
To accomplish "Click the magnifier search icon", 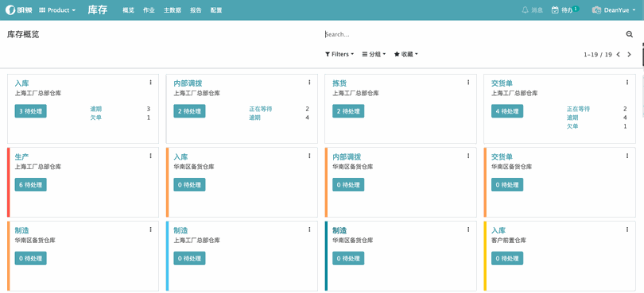I will tap(629, 34).
